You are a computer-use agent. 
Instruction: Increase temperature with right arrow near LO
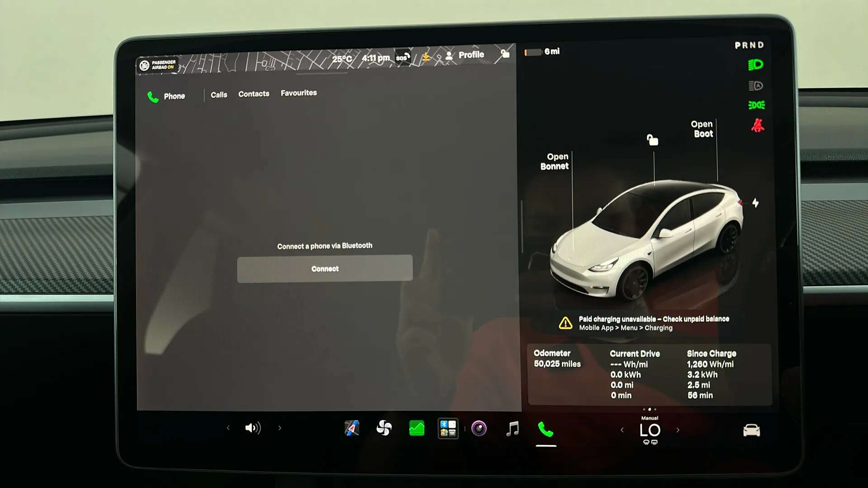tap(678, 430)
